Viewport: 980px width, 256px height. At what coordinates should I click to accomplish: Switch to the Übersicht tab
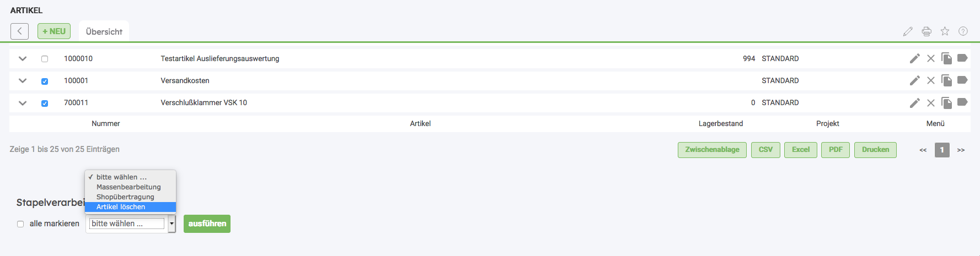104,31
